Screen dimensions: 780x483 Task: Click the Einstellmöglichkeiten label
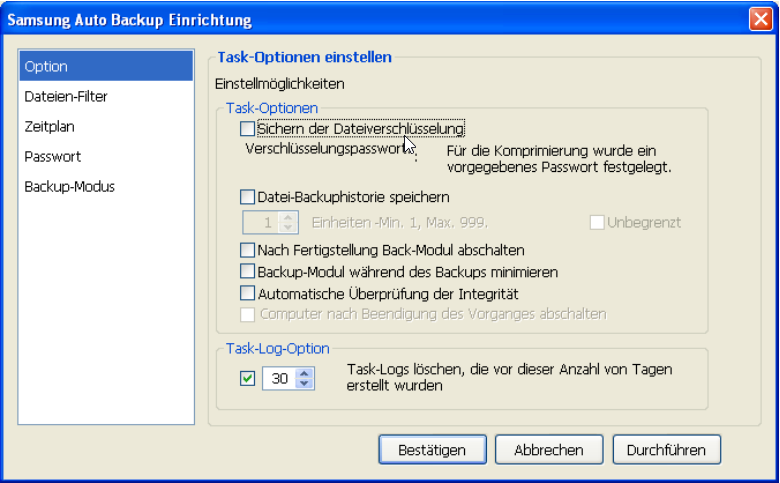pyautogui.click(x=280, y=84)
